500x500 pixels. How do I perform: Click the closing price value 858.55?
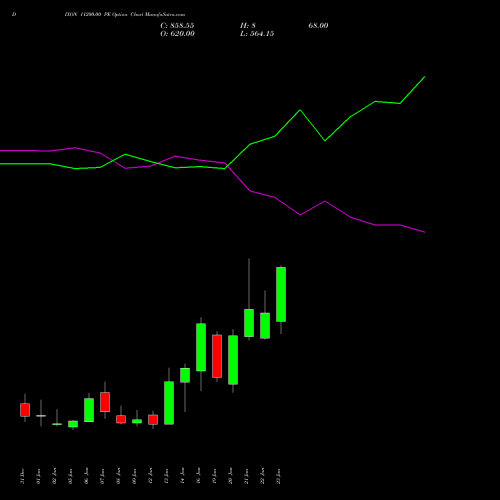182,26
